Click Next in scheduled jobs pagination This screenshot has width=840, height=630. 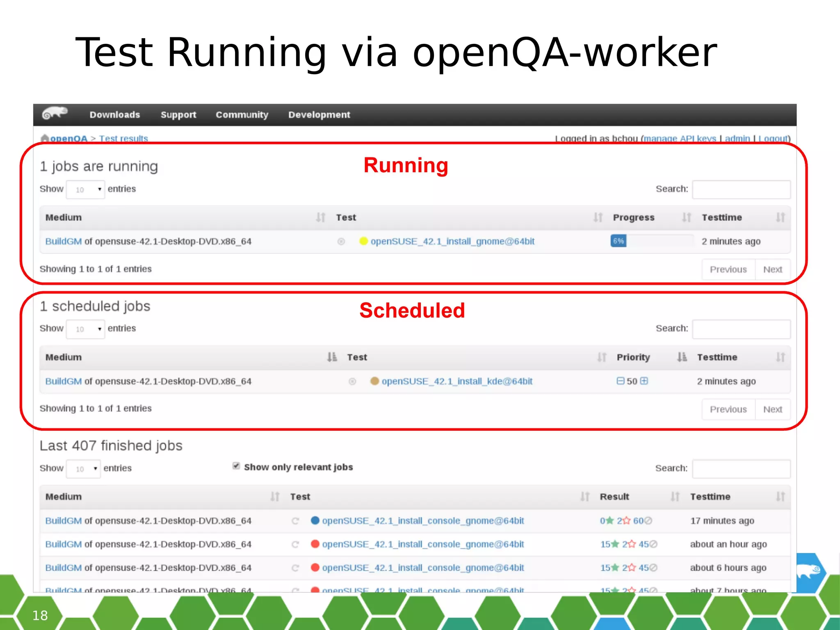pyautogui.click(x=773, y=409)
